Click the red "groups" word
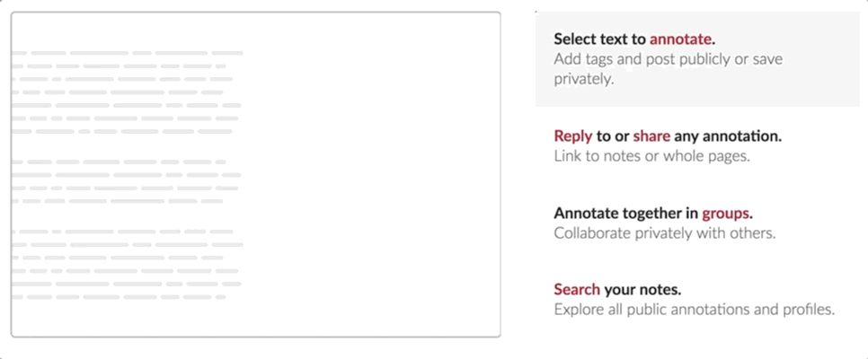Screen dimensions: 868x359 coord(726,214)
